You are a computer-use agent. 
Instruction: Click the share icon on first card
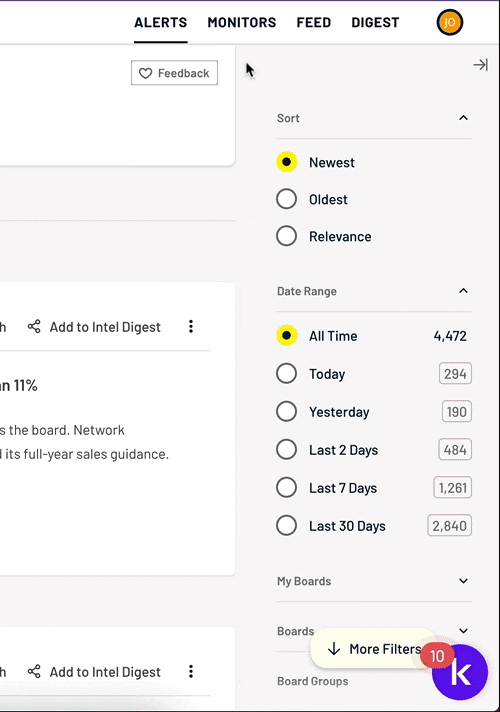tap(34, 326)
